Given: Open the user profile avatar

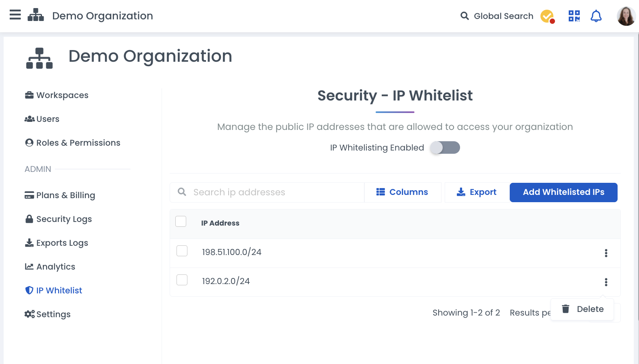Looking at the screenshot, I should 626,16.
